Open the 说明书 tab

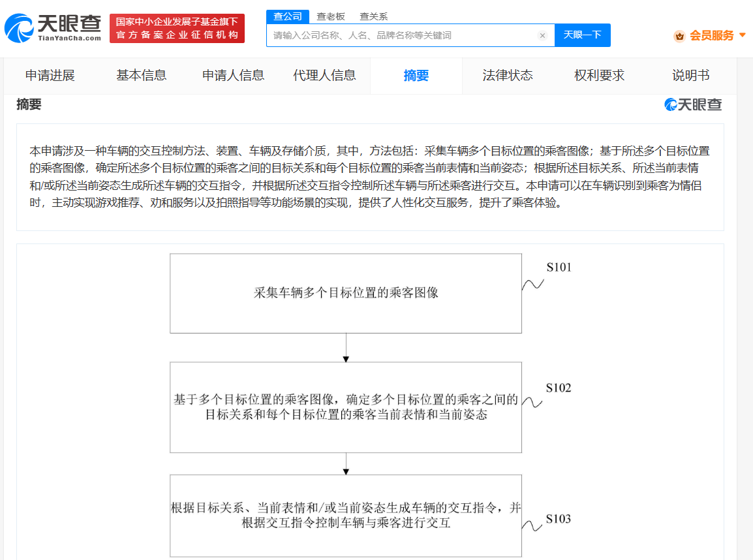click(690, 76)
